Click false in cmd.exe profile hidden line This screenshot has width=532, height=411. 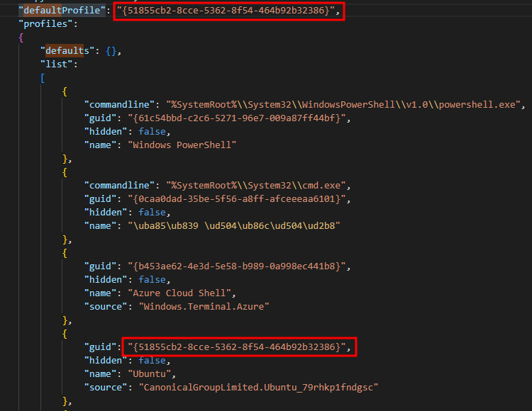(x=152, y=212)
